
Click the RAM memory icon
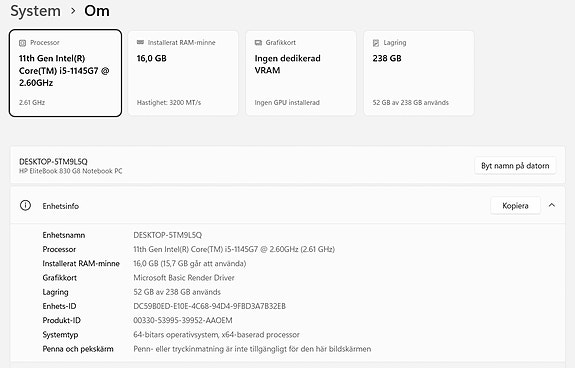(140, 43)
